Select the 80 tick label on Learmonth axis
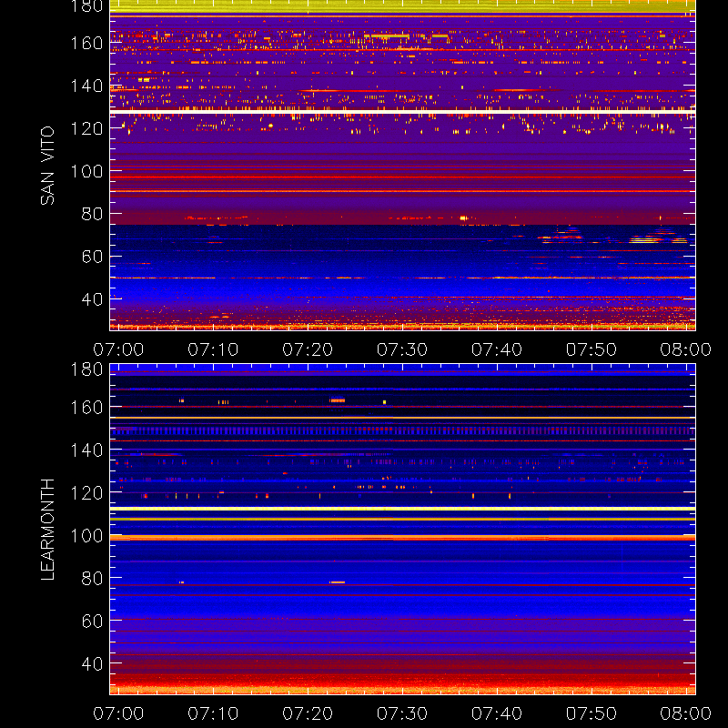The image size is (728, 728). click(x=92, y=579)
